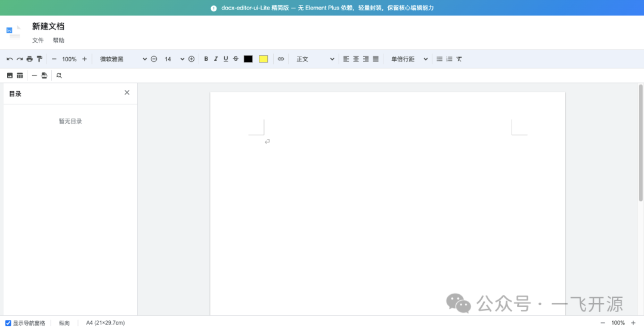Insert an image
The width and height of the screenshot is (644, 330).
[10, 76]
